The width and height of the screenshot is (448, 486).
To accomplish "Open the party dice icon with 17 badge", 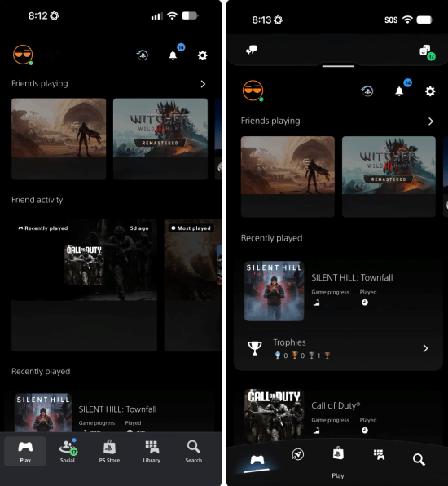I will tap(427, 51).
